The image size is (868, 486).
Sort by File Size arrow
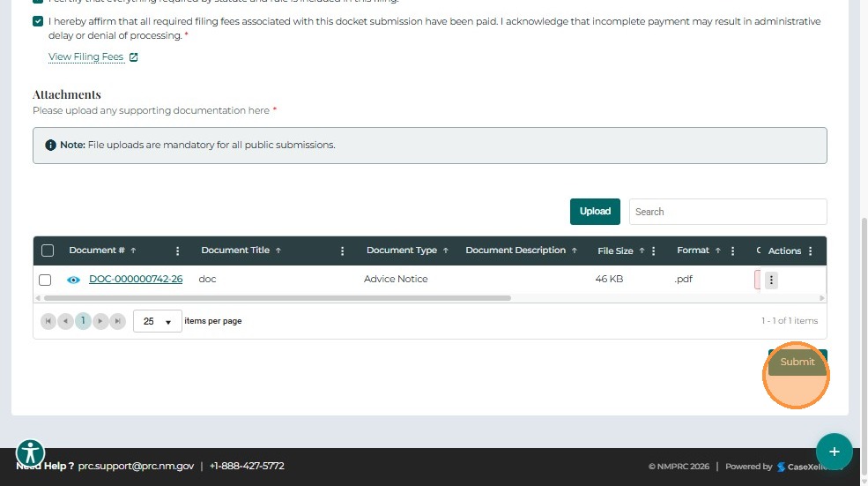[x=642, y=250]
